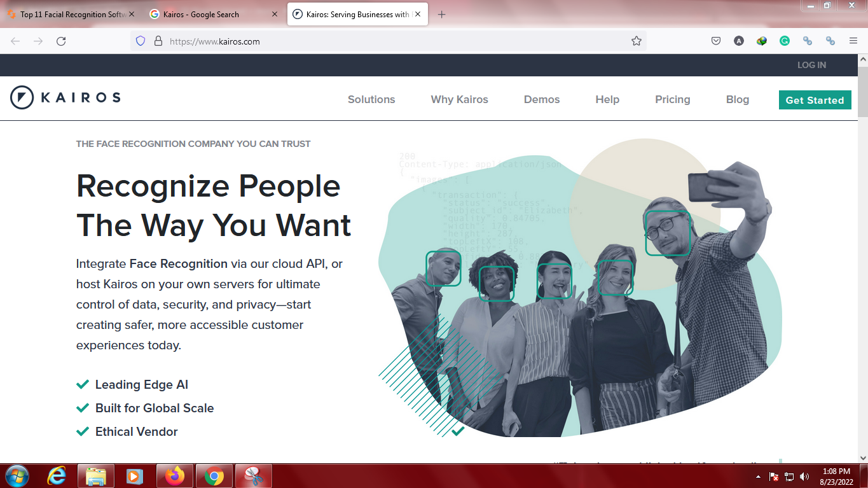868x488 pixels.
Task: Click the Action Center flag tray icon
Action: (x=774, y=477)
